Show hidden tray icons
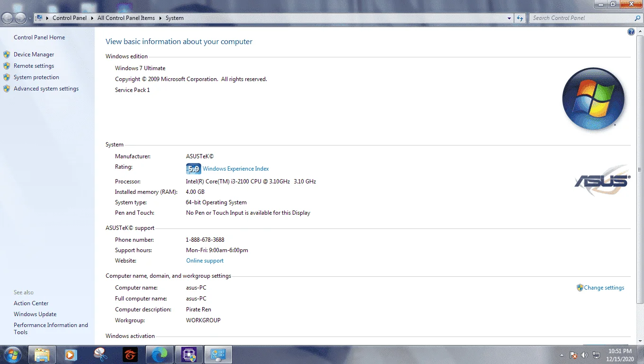 [562, 355]
